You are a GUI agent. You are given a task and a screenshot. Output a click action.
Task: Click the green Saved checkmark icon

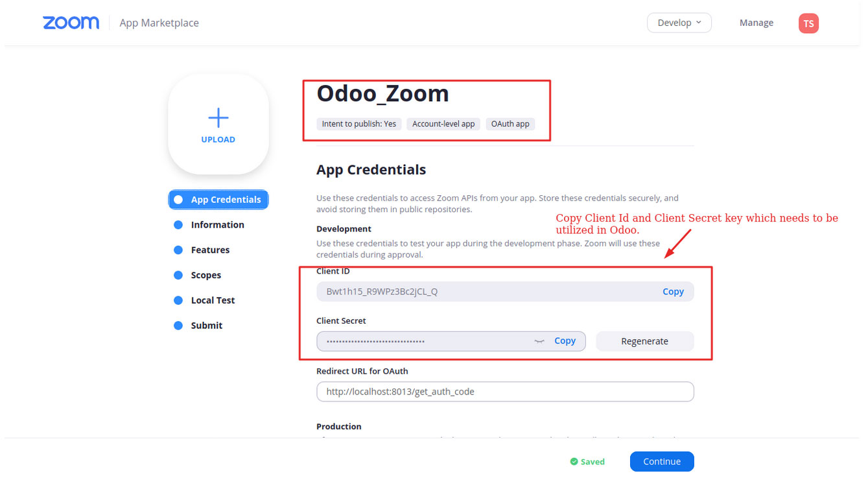tap(574, 462)
